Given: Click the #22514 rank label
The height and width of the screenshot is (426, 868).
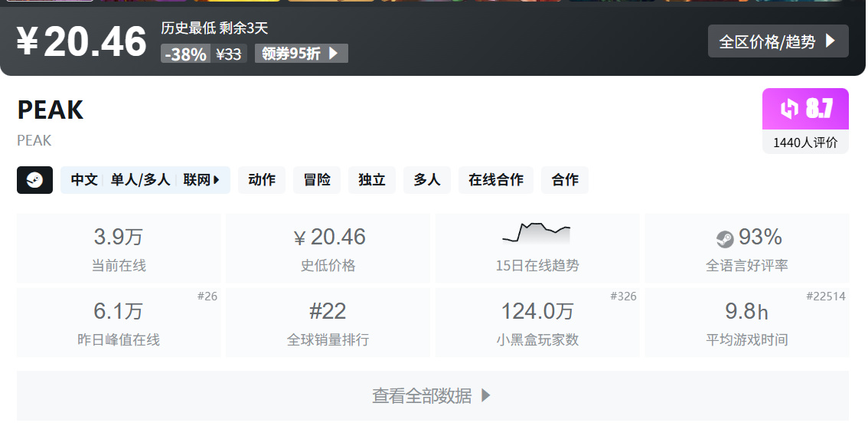Looking at the screenshot, I should pyautogui.click(x=826, y=297).
